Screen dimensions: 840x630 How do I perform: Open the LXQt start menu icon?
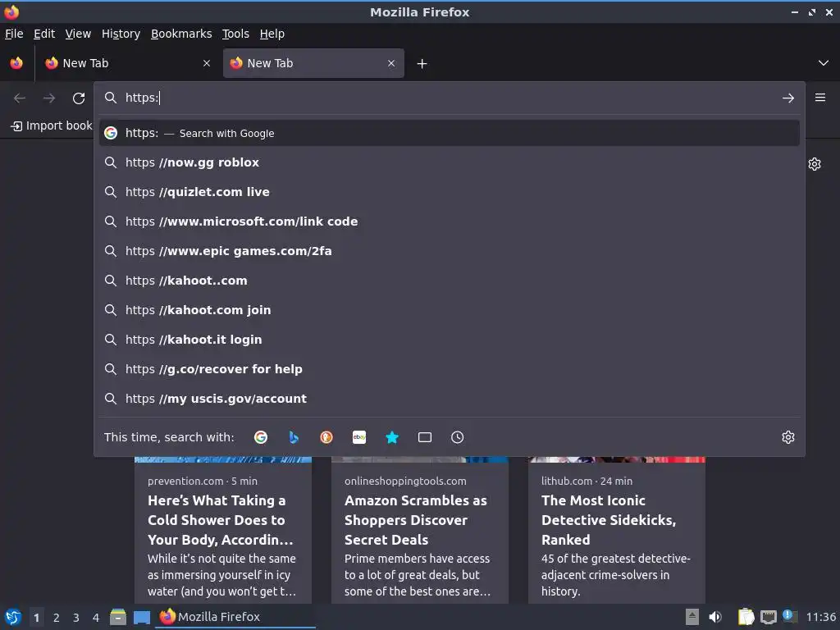pos(13,617)
